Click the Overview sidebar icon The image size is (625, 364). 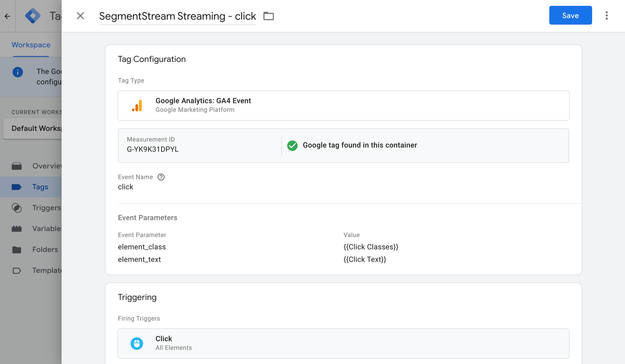[x=17, y=166]
